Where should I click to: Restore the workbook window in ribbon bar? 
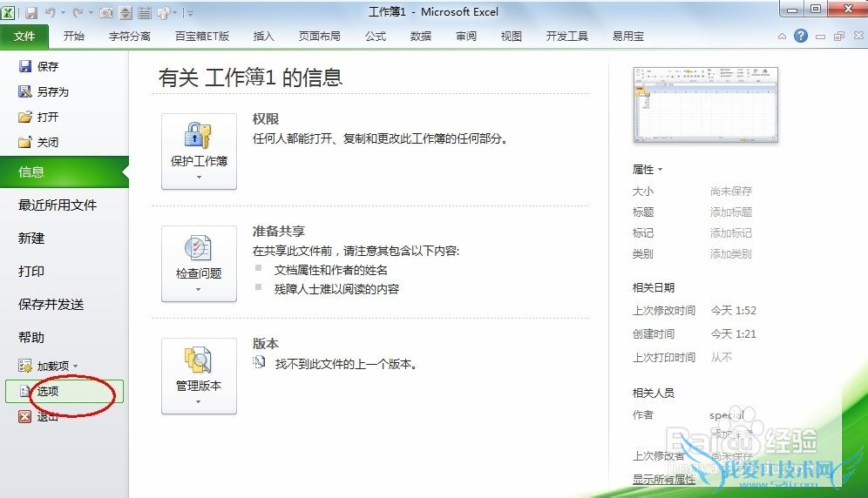pos(839,36)
